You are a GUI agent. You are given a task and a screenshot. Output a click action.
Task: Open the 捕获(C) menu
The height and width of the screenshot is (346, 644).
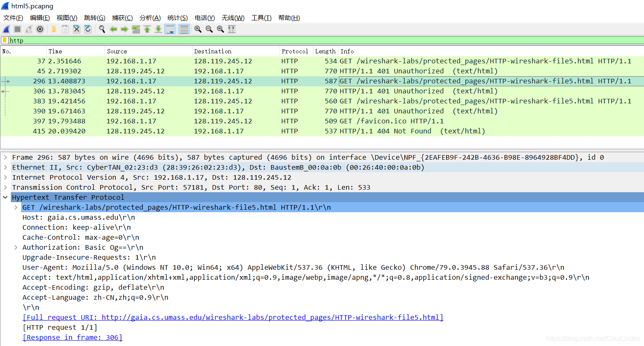pyautogui.click(x=123, y=18)
